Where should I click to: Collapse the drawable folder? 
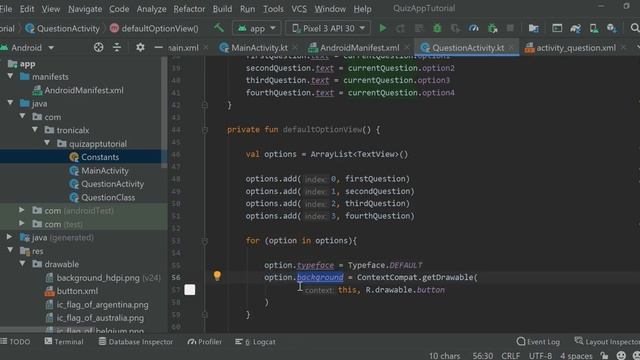point(22,264)
